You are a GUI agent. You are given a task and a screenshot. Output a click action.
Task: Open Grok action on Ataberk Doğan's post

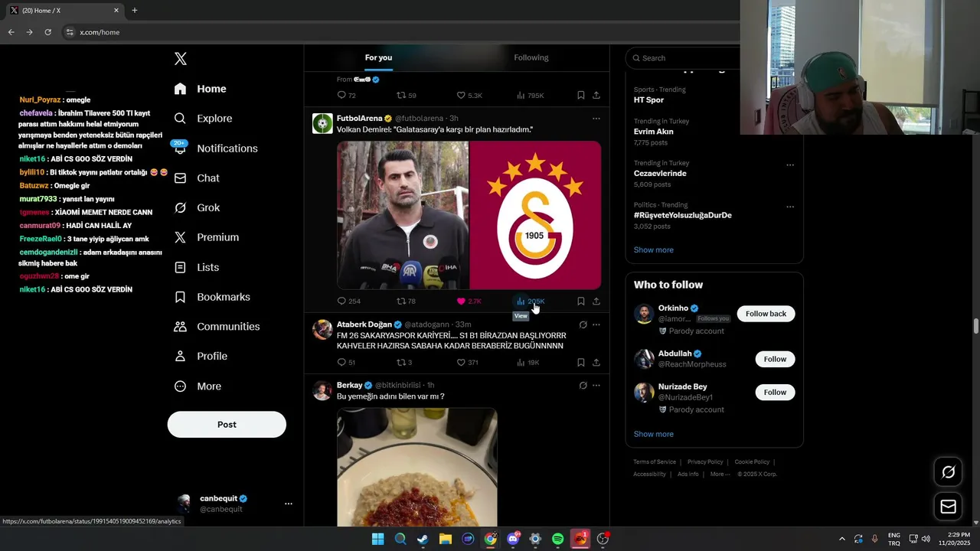point(583,324)
